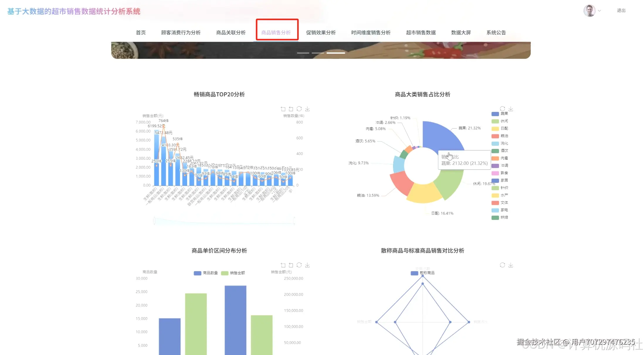Viewport: 644px width, 355px height.
Task: Click 休闲: 19.67% pie label
Action: (x=484, y=184)
